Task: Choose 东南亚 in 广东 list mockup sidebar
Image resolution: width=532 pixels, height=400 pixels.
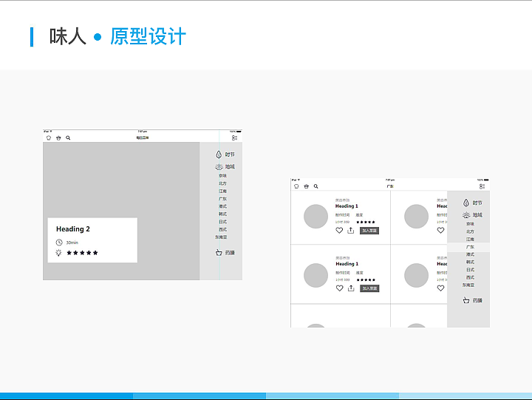Action: pyautogui.click(x=468, y=285)
